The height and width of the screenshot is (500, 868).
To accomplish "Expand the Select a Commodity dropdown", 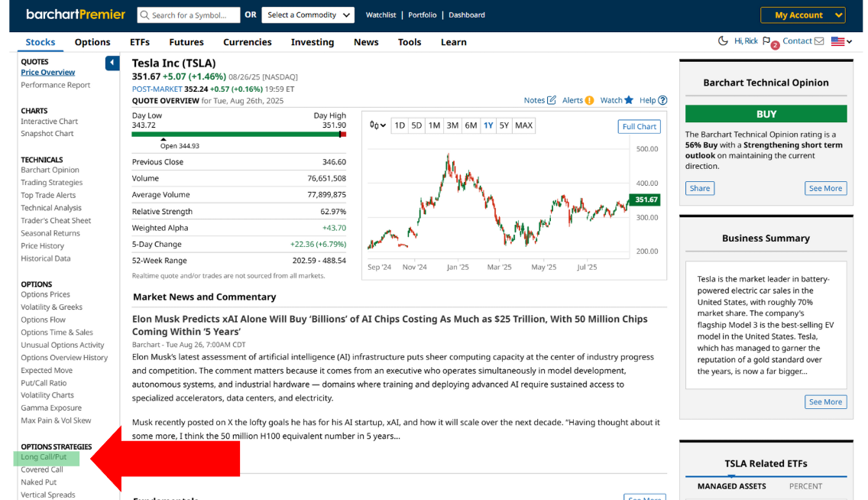I will (308, 15).
